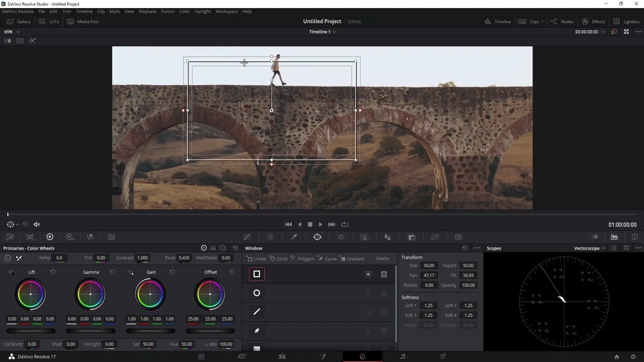Click the Delete window button
The width and height of the screenshot is (644, 362).
(x=382, y=258)
